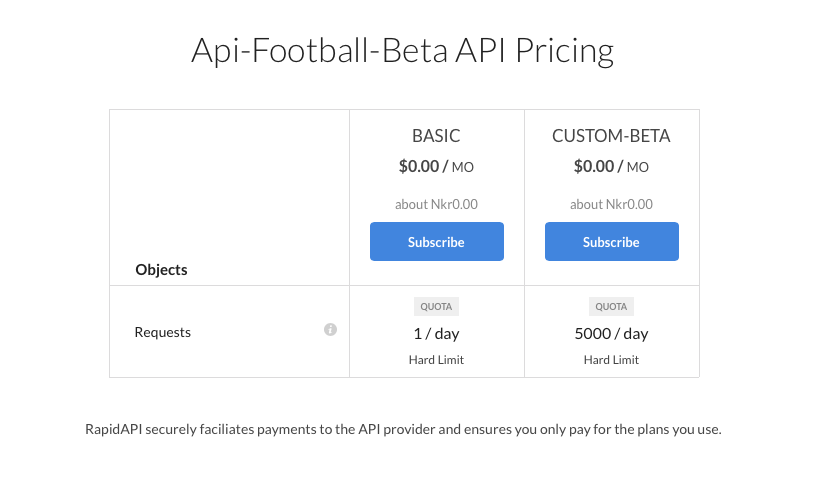
Task: Click 'about Nkr0.00' under BASIC price
Action: point(436,204)
